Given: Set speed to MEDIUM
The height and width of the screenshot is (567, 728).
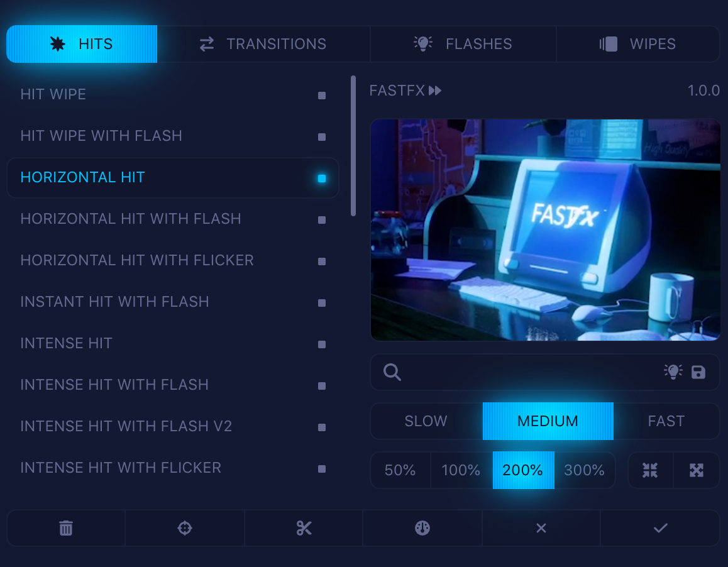Looking at the screenshot, I should [548, 421].
